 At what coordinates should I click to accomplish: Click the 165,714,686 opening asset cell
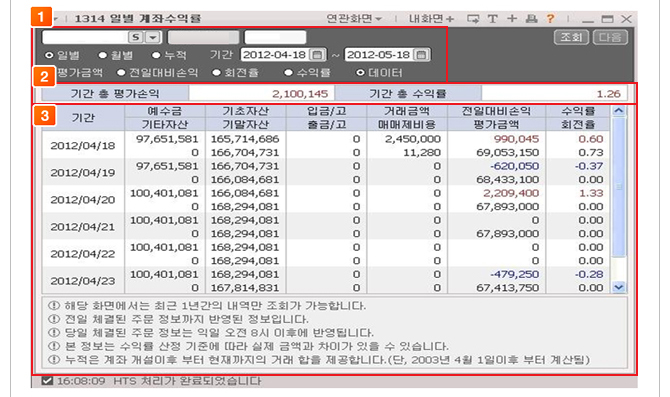245,139
